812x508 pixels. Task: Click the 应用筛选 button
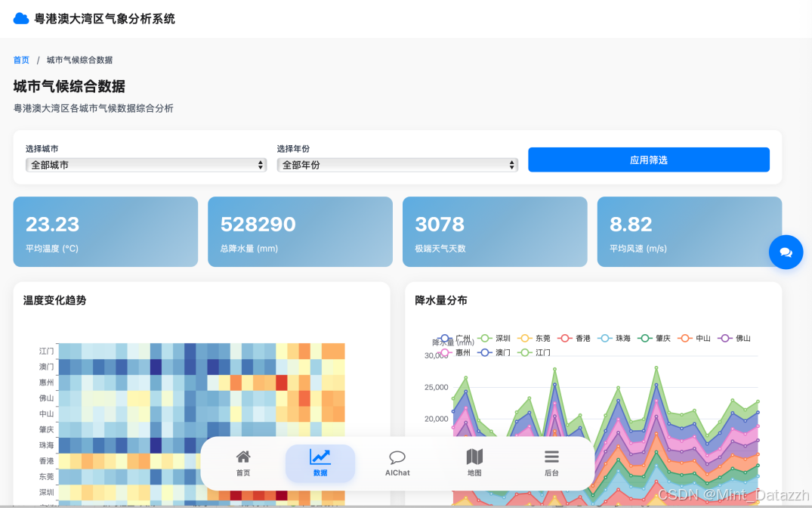coord(648,160)
